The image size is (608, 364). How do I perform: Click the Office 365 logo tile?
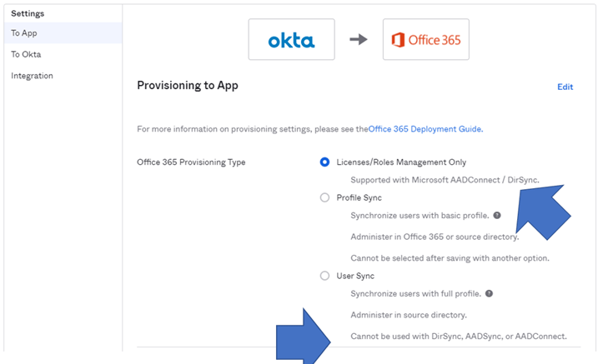point(425,40)
